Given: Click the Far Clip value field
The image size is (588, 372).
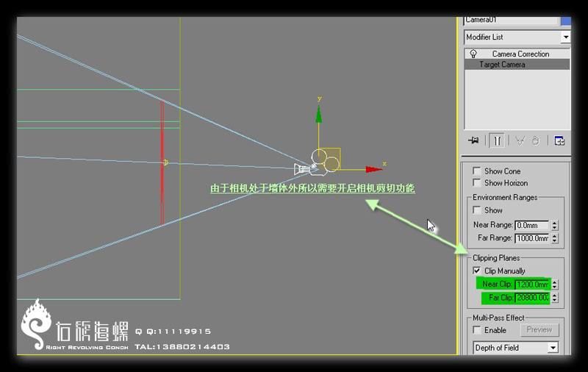Looking at the screenshot, I should (x=531, y=298).
